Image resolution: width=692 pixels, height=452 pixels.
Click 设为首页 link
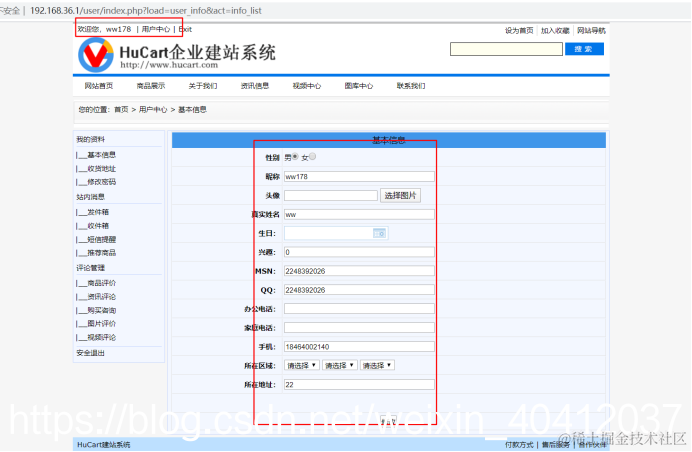[519, 30]
